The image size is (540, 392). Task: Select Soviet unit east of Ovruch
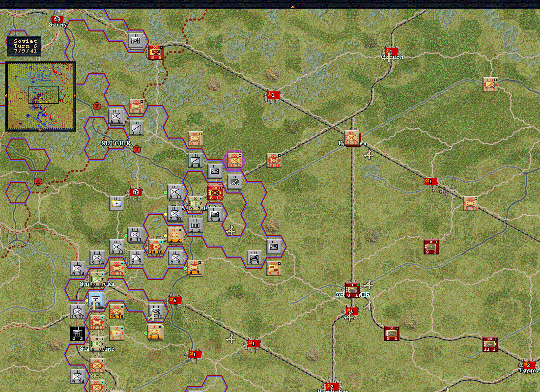[490, 84]
